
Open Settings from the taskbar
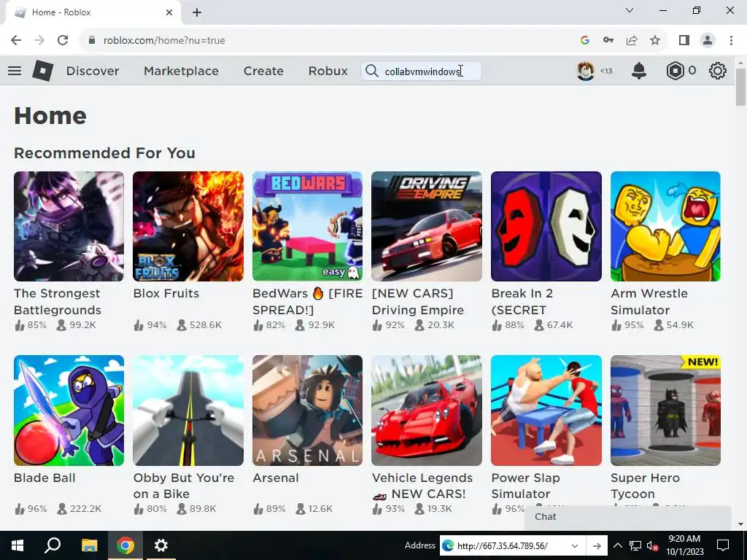[161, 545]
